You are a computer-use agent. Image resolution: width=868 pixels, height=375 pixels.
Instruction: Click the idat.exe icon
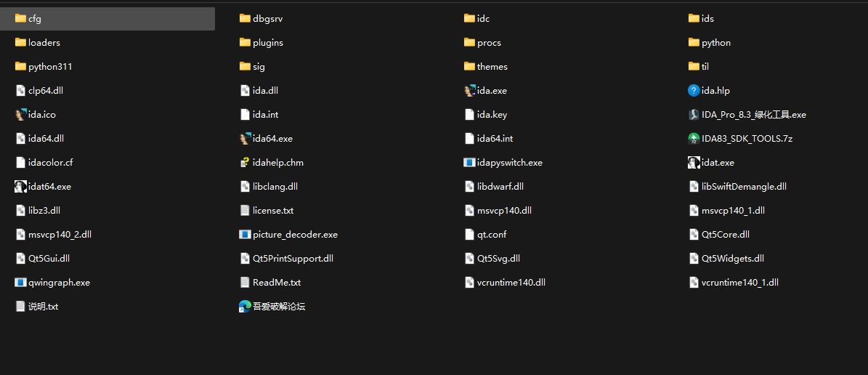click(694, 162)
